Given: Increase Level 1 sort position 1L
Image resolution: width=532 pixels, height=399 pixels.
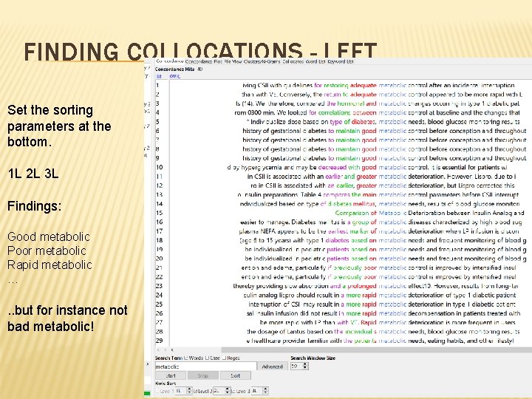Looking at the screenshot, I should [189, 389].
